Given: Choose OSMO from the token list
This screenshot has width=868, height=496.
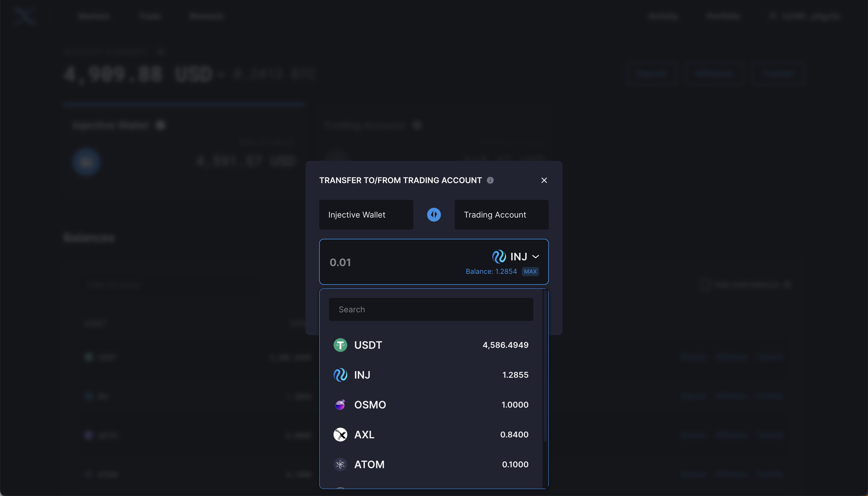Looking at the screenshot, I should tap(431, 405).
